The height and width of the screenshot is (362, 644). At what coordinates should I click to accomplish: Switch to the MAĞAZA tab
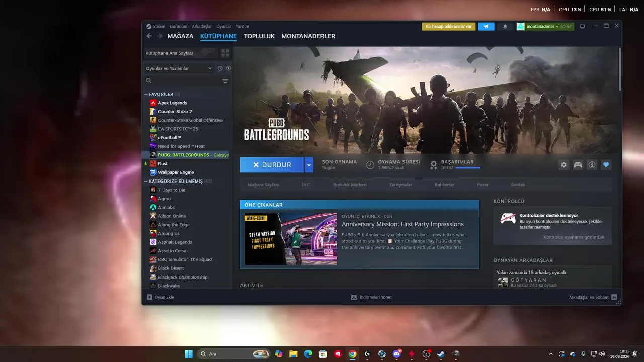pyautogui.click(x=180, y=36)
